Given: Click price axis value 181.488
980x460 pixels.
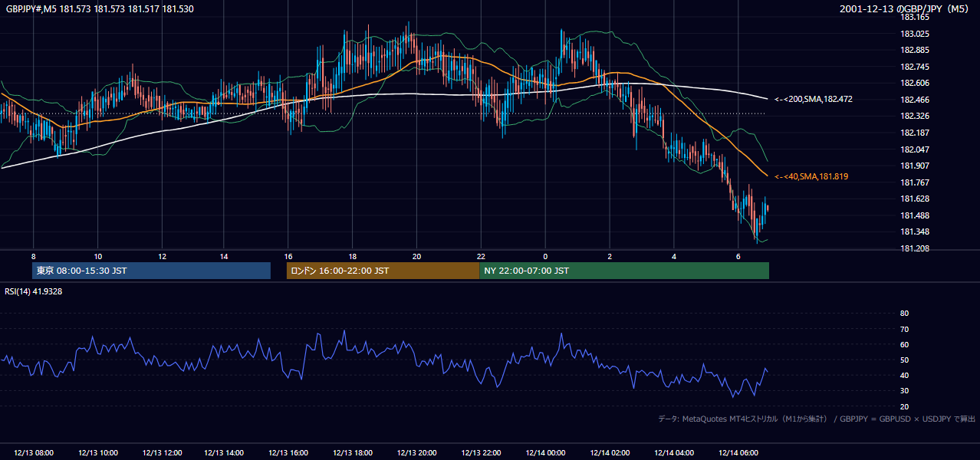Looking at the screenshot, I should tap(915, 215).
